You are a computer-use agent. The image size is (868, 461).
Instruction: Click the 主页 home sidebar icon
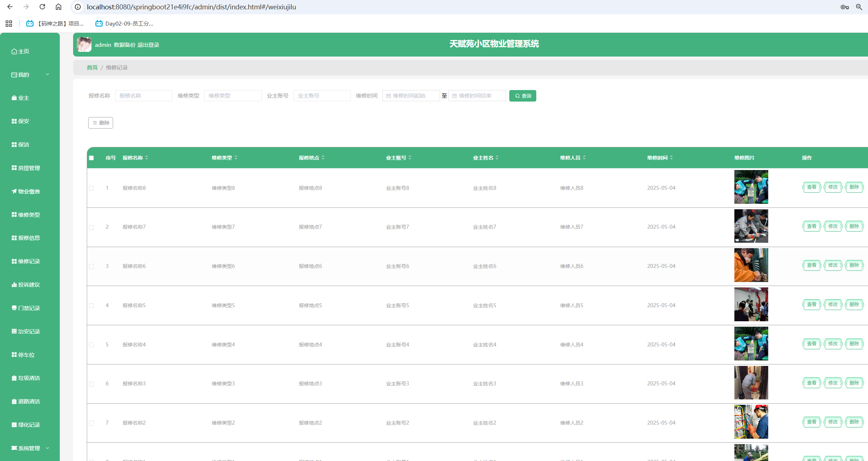tap(14, 52)
